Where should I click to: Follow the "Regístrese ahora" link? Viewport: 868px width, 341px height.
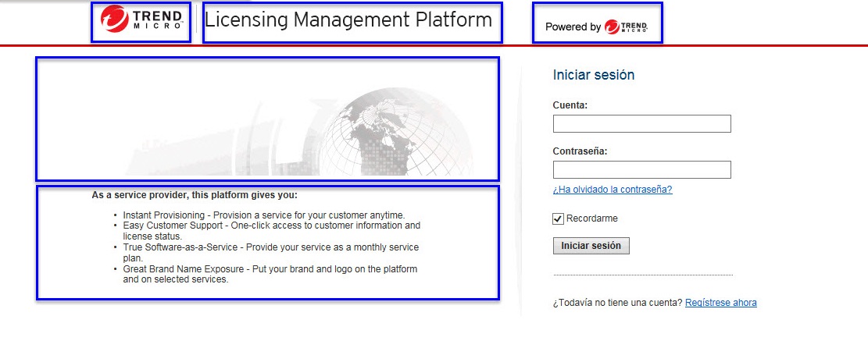[x=720, y=303]
